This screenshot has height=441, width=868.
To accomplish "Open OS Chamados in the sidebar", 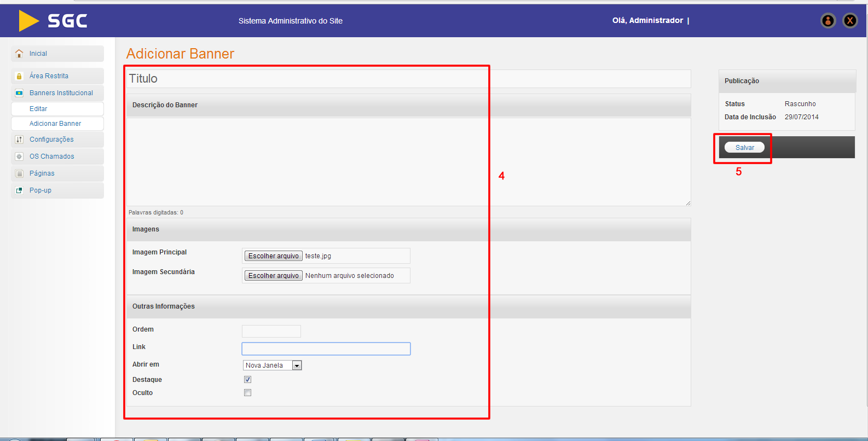I will coord(57,156).
